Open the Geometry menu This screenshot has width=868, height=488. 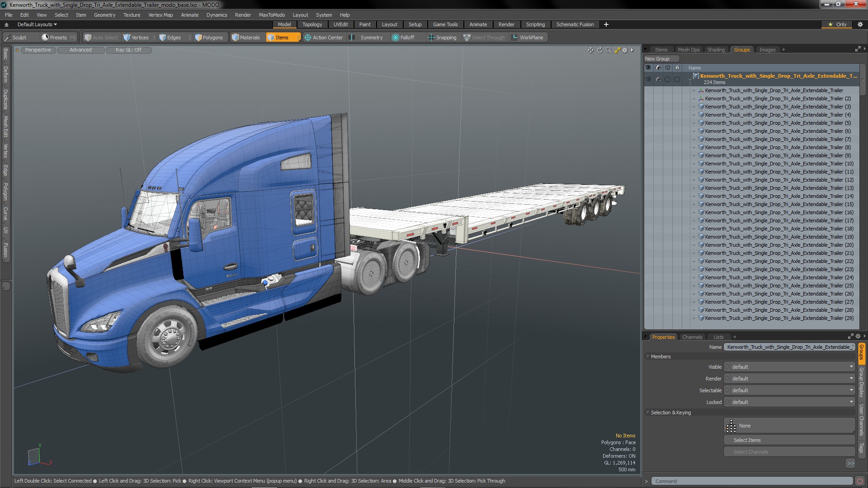pos(104,15)
